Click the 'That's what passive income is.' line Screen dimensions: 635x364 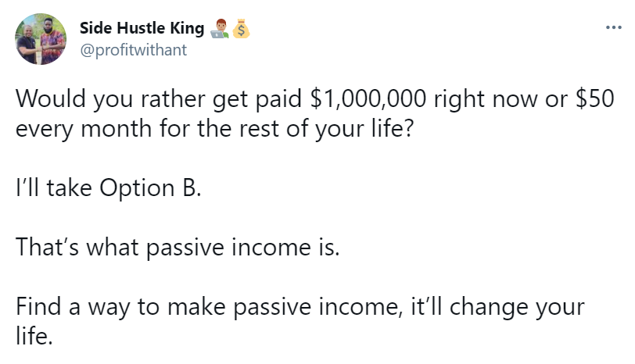tap(178, 247)
